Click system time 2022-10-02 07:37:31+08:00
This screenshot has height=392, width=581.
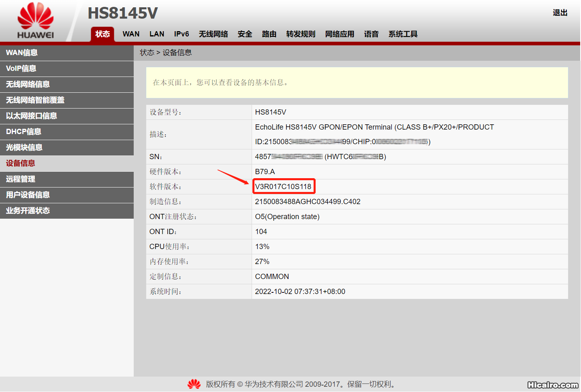[300, 292]
